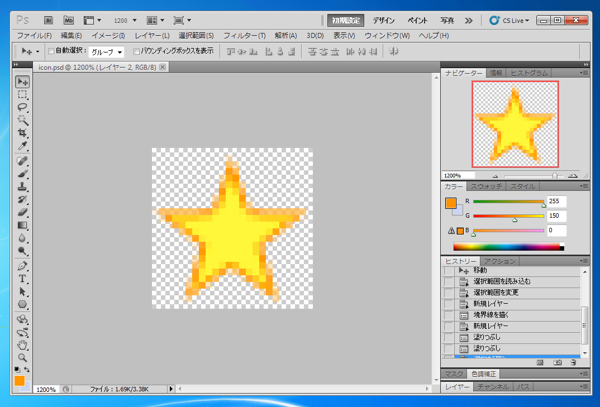Screen dimensions: 600x407
Task: Select the Eyedropper tool
Action: click(x=22, y=147)
